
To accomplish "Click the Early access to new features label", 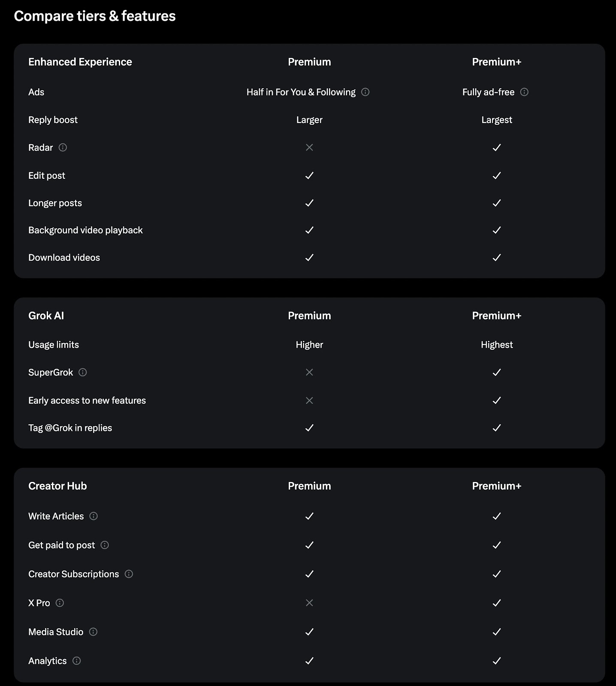I will (87, 400).
